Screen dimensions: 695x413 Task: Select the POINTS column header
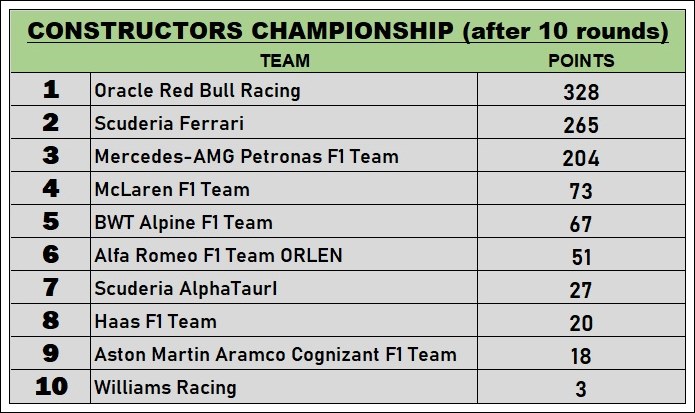[x=581, y=61]
